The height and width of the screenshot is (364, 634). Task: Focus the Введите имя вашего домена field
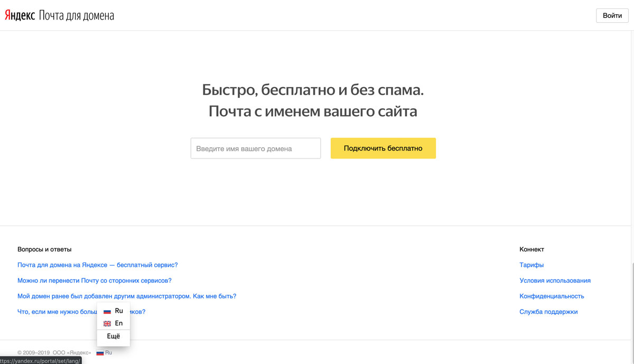pos(256,148)
